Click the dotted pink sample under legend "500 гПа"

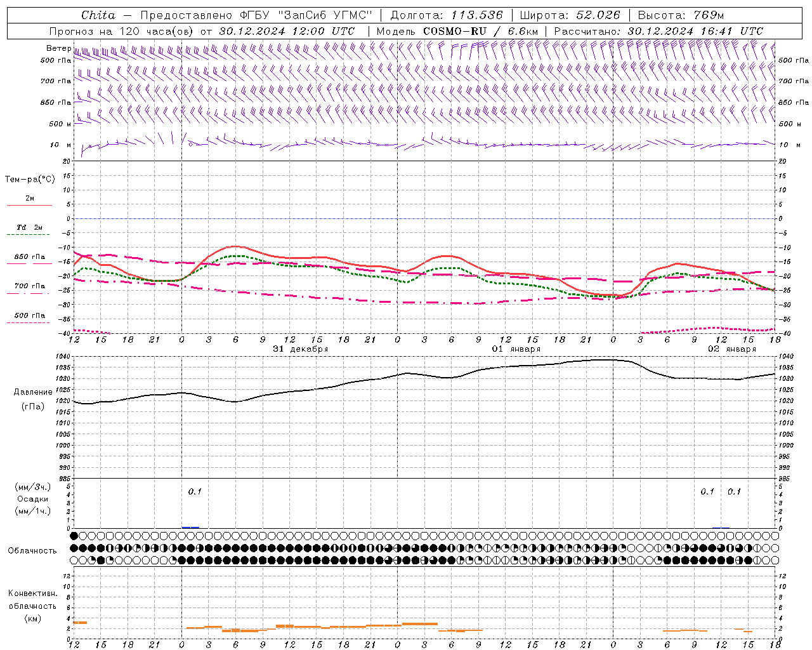click(28, 322)
